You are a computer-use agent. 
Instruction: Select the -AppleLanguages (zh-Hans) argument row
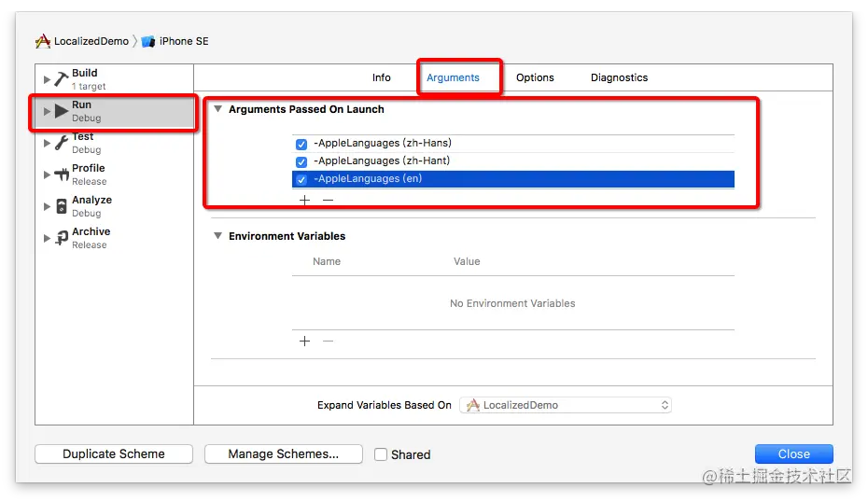pyautogui.click(x=513, y=144)
